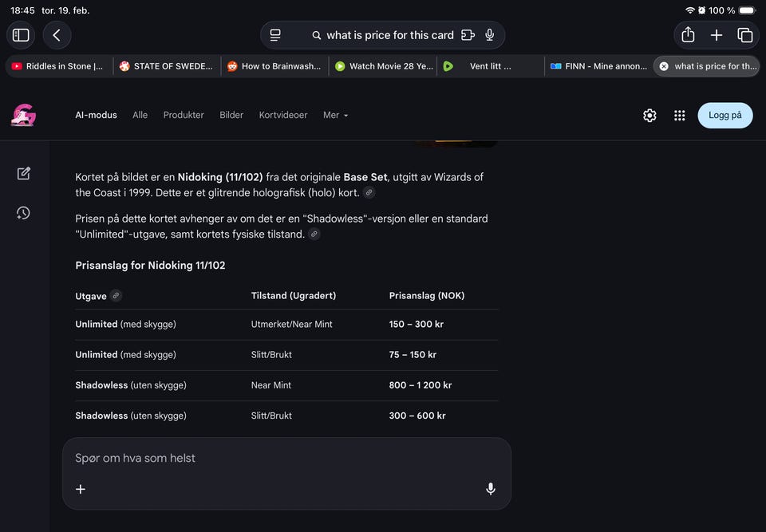Show the tab overview grid
The height and width of the screenshot is (532, 766).
tap(745, 35)
